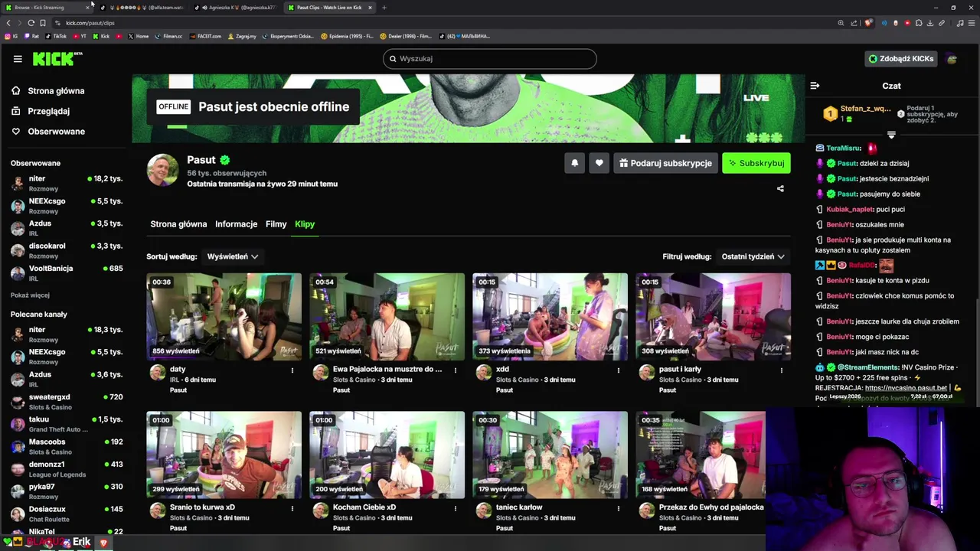Viewport: 980px width, 551px height.
Task: Click the browser address bar URL
Action: click(x=90, y=23)
